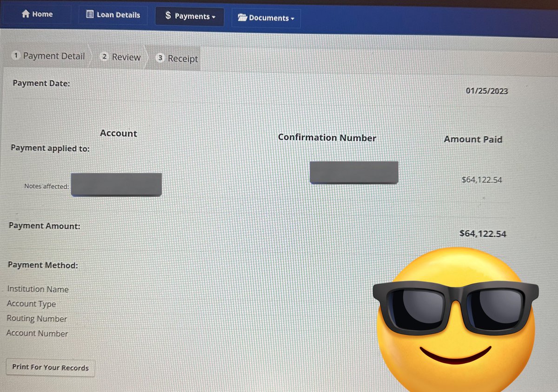Click the Payment applied to label
The image size is (558, 392).
[x=50, y=149]
